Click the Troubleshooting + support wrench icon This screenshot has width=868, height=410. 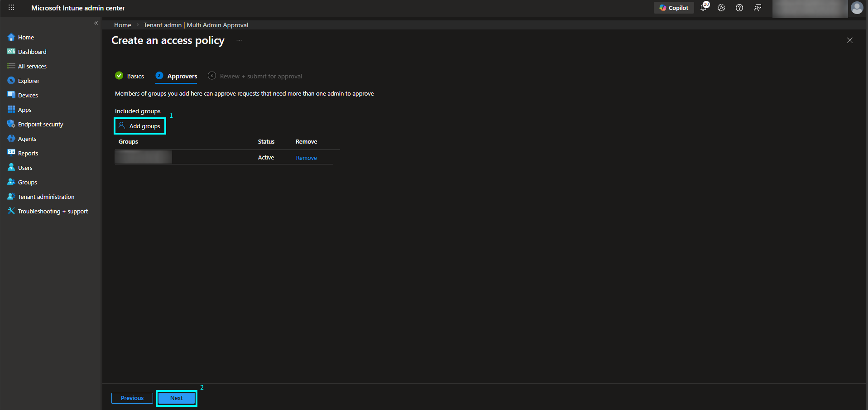coord(11,211)
